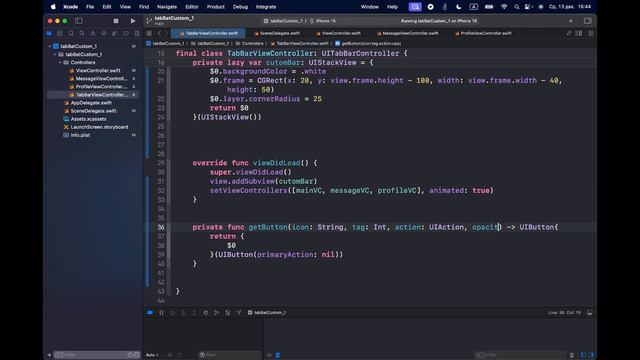Toggle the inspectors panel at the toolbar's right end

587,21
